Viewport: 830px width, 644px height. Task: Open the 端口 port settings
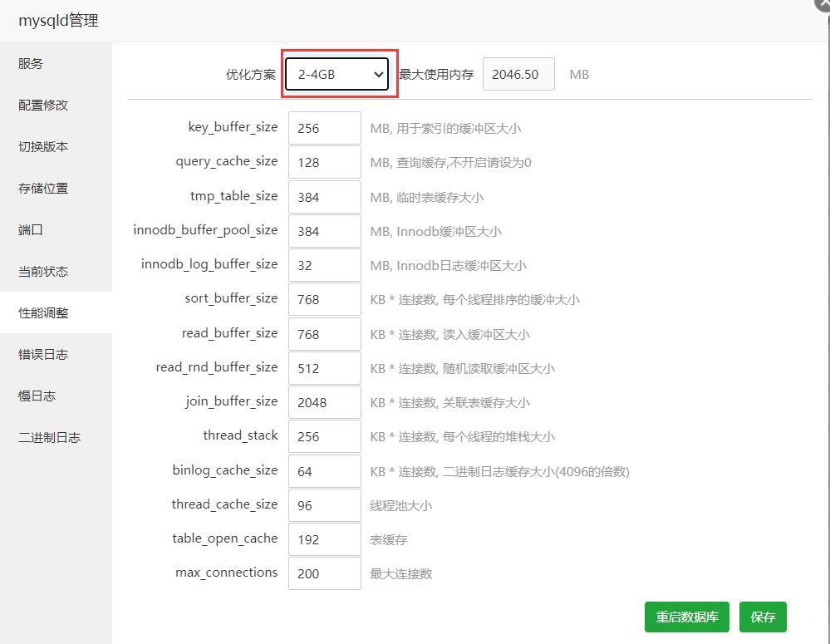click(x=30, y=229)
